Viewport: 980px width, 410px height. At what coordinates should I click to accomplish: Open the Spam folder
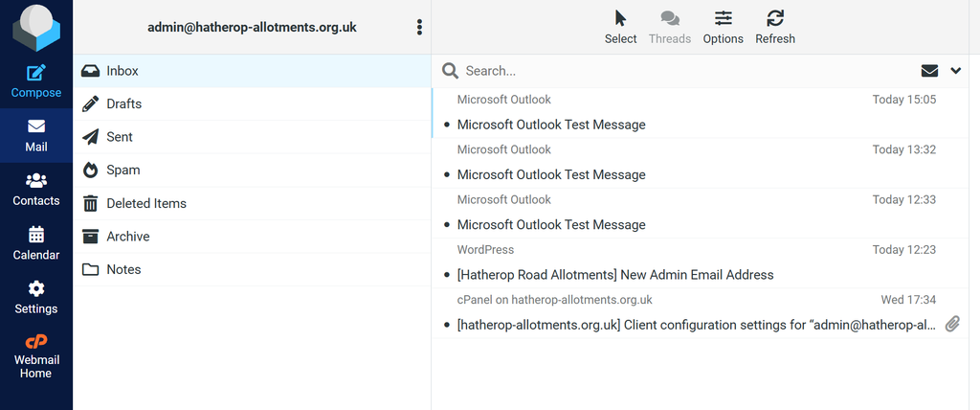pos(252,171)
